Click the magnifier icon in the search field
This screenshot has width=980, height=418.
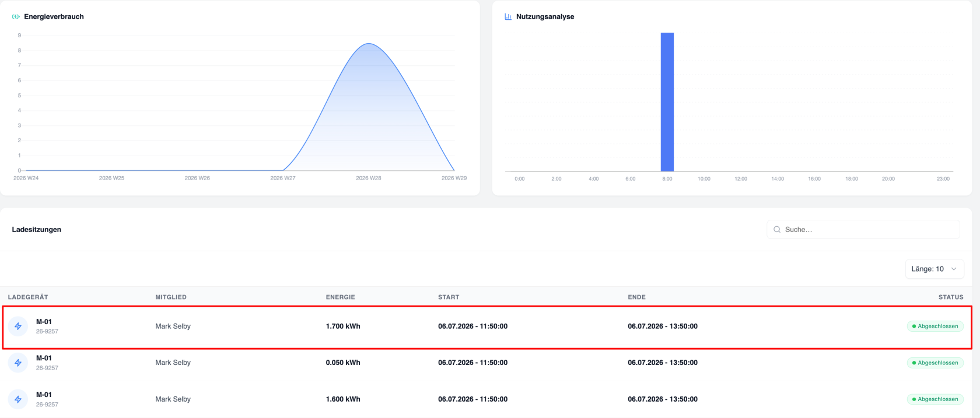click(777, 230)
